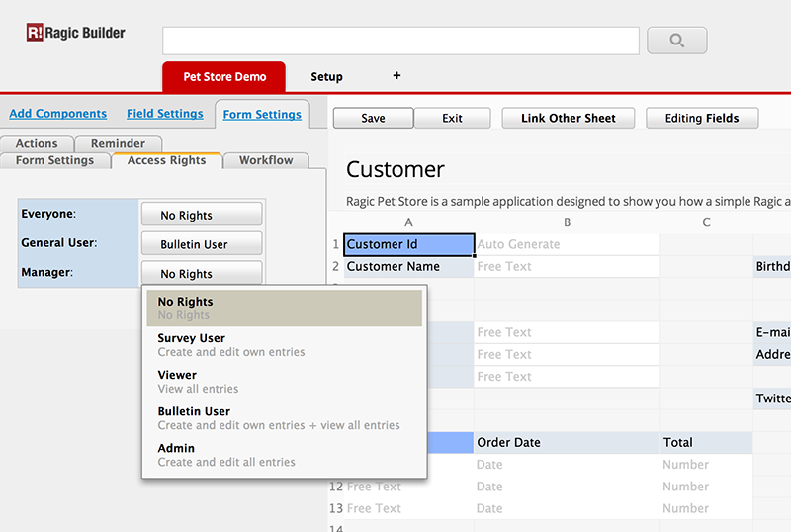Screen dimensions: 791x532
Task: Choose Viewer from the dropdown list
Action: pos(285,382)
